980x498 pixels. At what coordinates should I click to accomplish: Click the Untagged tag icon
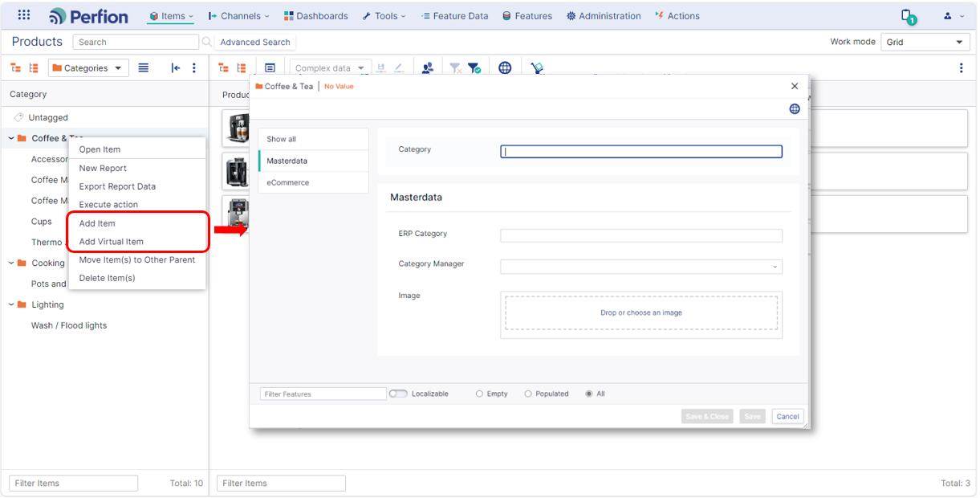pyautogui.click(x=19, y=117)
